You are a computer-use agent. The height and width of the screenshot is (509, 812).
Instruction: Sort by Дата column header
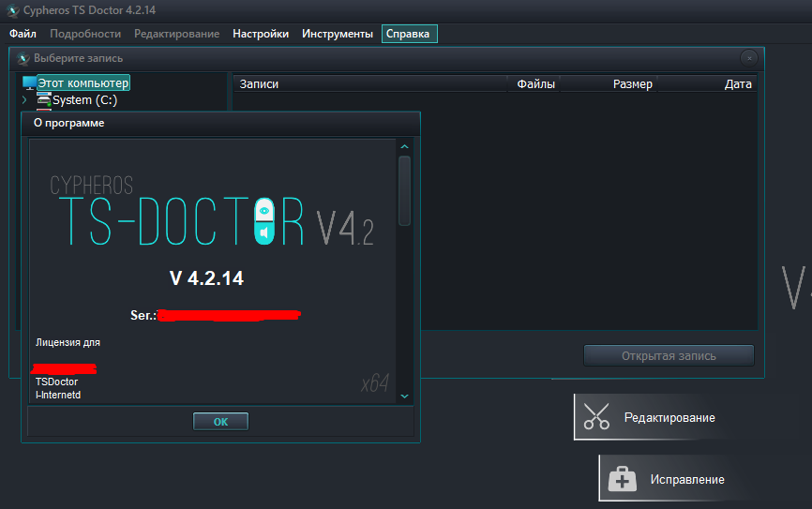click(x=707, y=83)
